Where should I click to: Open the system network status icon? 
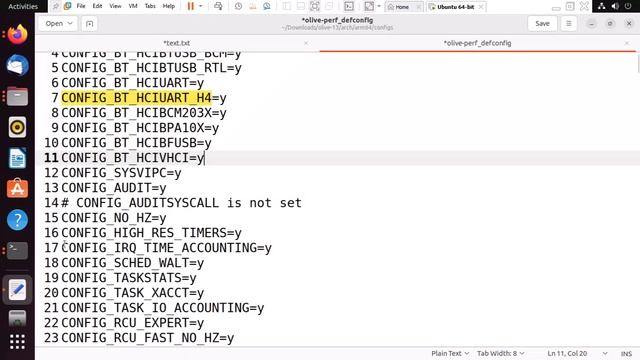click(601, 6)
